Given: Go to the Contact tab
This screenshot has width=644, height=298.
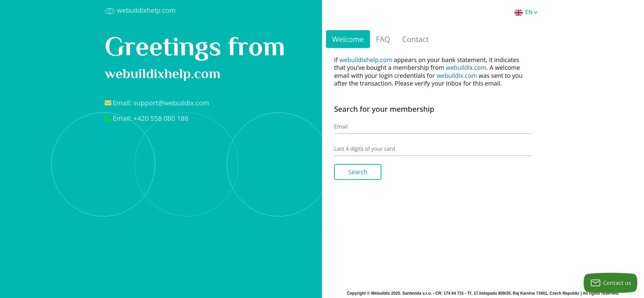Looking at the screenshot, I should (415, 39).
